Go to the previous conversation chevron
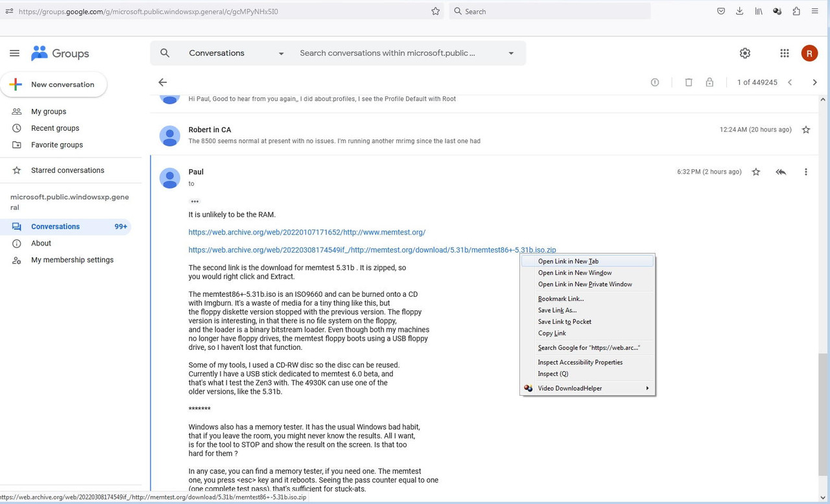Viewport: 830px width, 504px height. 790,82
